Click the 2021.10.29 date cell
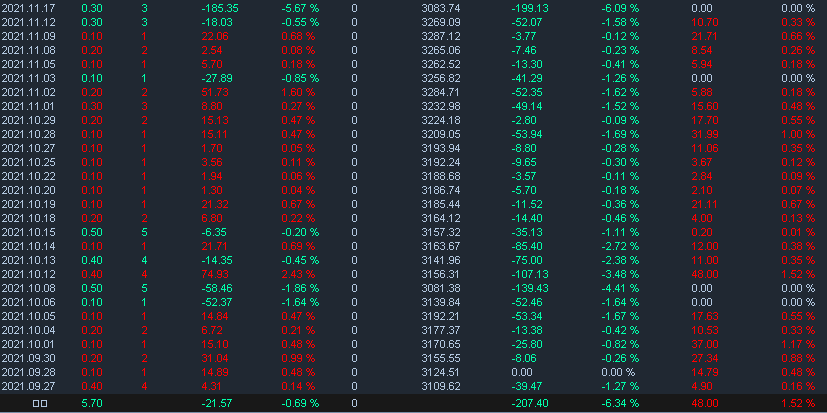Image resolution: width=827 pixels, height=413 pixels. pos(28,120)
